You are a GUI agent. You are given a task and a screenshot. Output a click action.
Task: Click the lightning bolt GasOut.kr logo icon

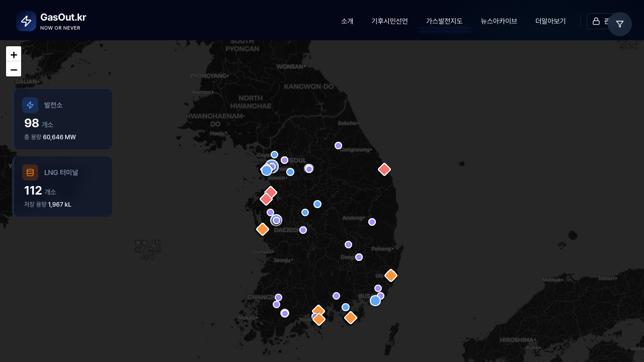[x=26, y=21]
